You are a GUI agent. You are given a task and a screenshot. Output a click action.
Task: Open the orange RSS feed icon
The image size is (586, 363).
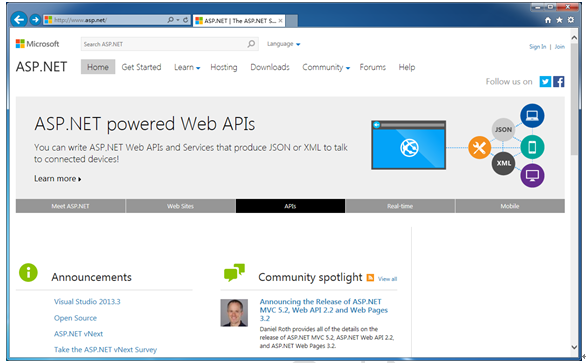point(370,277)
